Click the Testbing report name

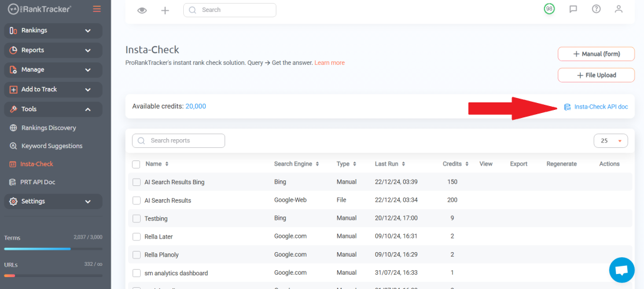(x=156, y=219)
